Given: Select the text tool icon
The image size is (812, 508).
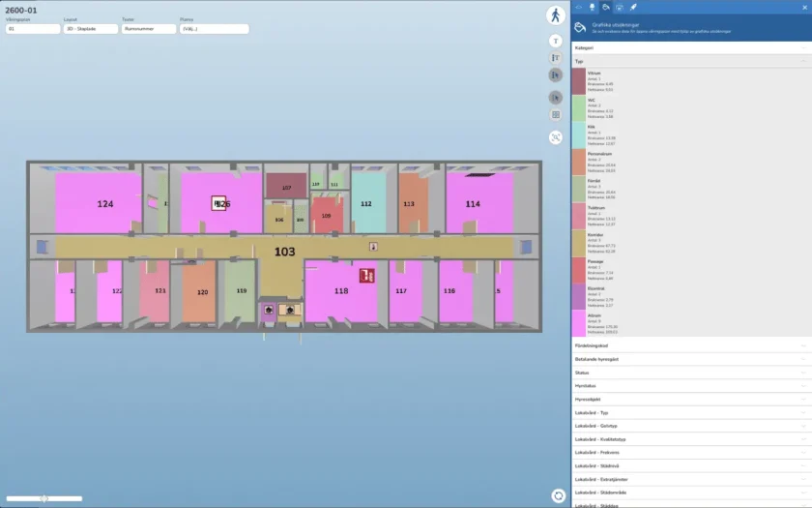Looking at the screenshot, I should coord(556,41).
